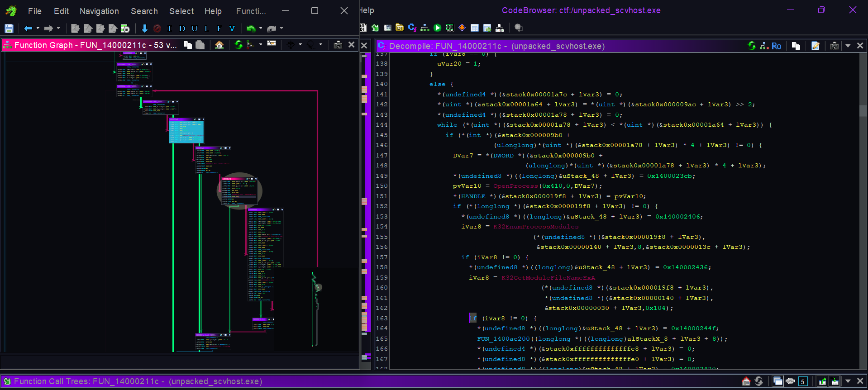Toggle the 'F' function navigation button
Image resolution: width=868 pixels, height=390 pixels.
click(219, 29)
